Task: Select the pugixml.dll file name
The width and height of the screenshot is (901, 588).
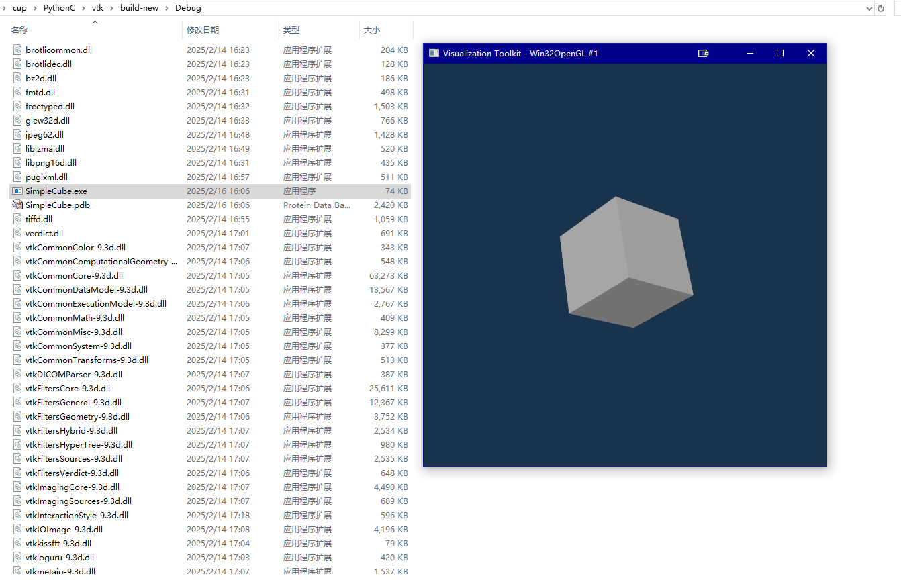Action: tap(46, 177)
